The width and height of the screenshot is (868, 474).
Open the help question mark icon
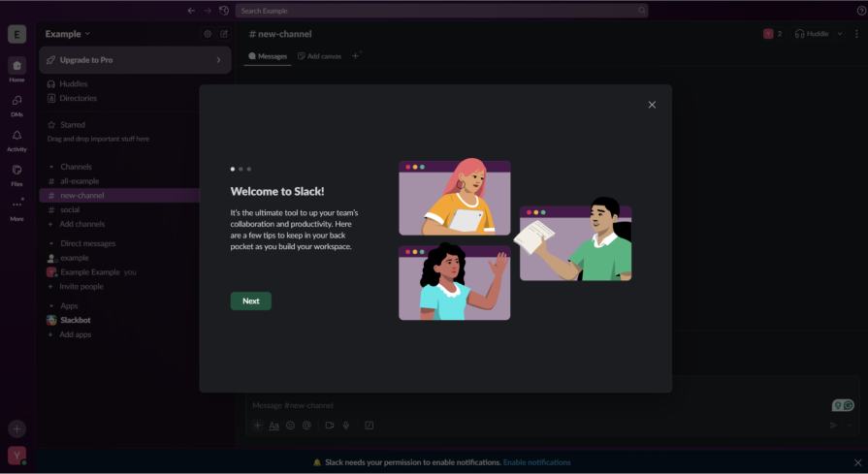click(861, 11)
